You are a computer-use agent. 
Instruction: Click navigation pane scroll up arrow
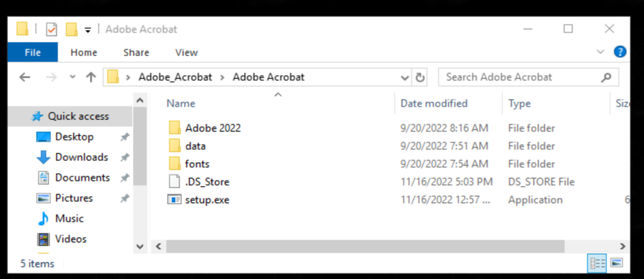[x=140, y=100]
